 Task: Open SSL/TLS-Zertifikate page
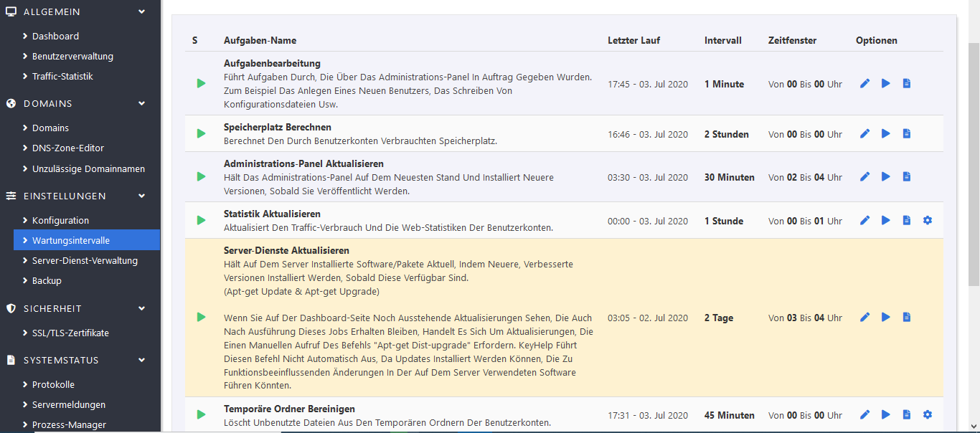[x=70, y=333]
